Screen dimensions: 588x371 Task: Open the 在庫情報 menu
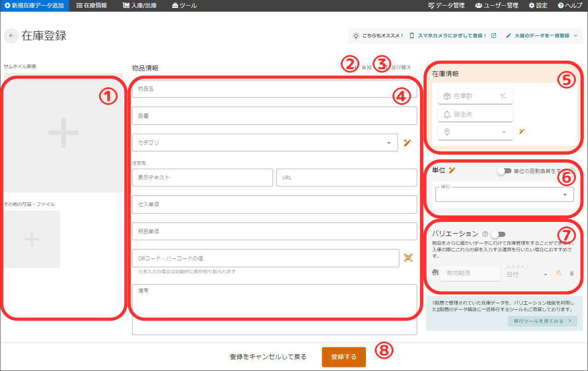tap(91, 6)
